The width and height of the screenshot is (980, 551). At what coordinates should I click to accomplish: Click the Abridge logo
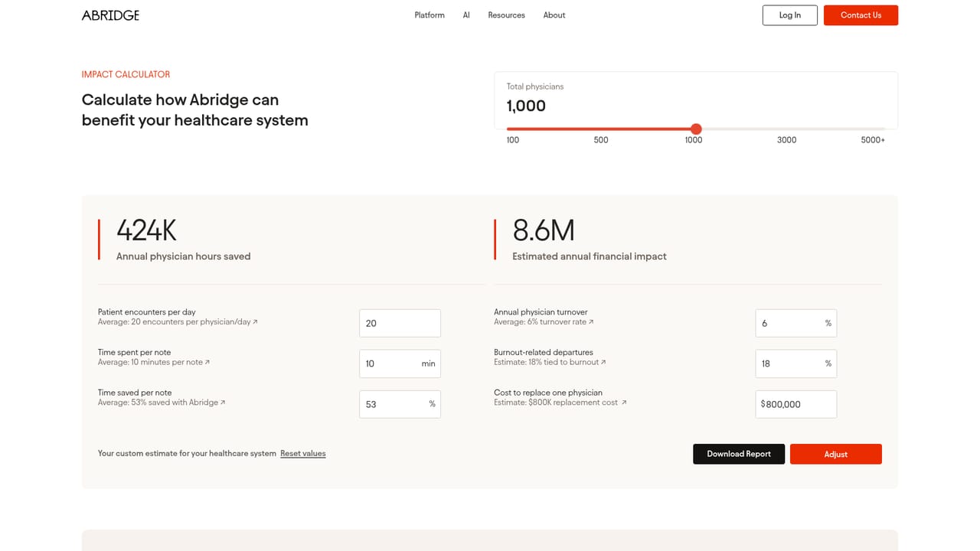point(110,15)
